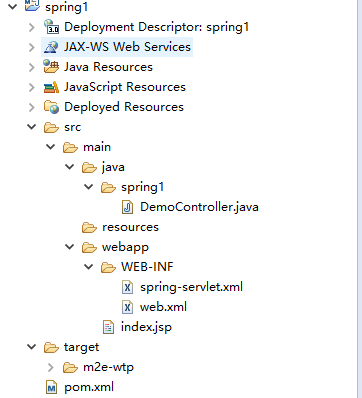
Task: Click the Java Resources icon
Action: click(x=51, y=67)
